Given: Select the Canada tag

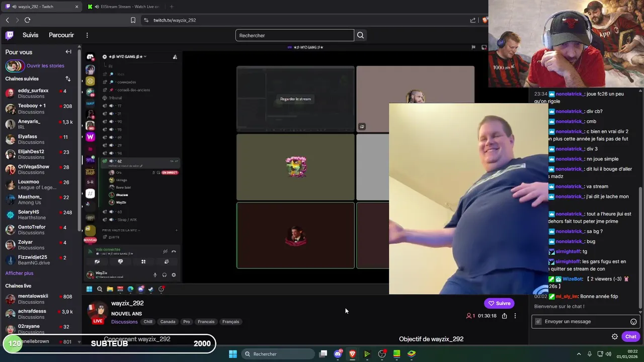Looking at the screenshot, I should (x=168, y=322).
